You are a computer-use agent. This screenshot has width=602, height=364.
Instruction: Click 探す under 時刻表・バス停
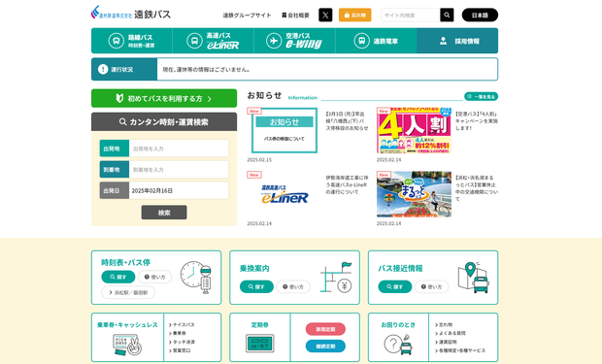[x=118, y=277]
